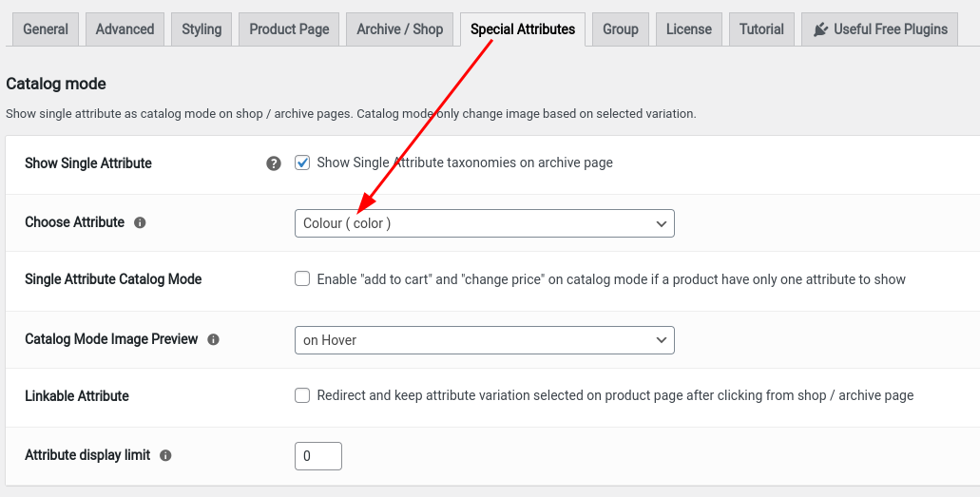Viewport: 980px width, 497px height.
Task: Uncheck Show Single Attribute taxonomies checkbox
Action: point(302,163)
